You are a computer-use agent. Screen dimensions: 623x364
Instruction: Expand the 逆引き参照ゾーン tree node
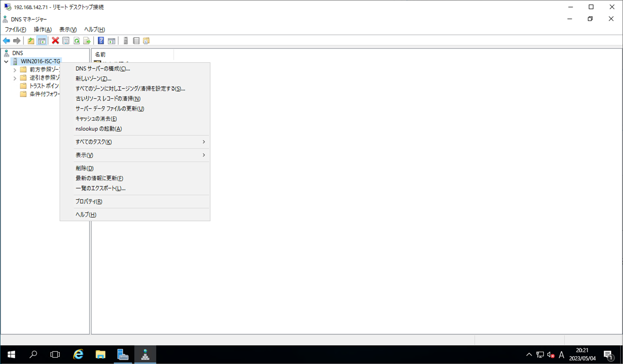[15, 78]
